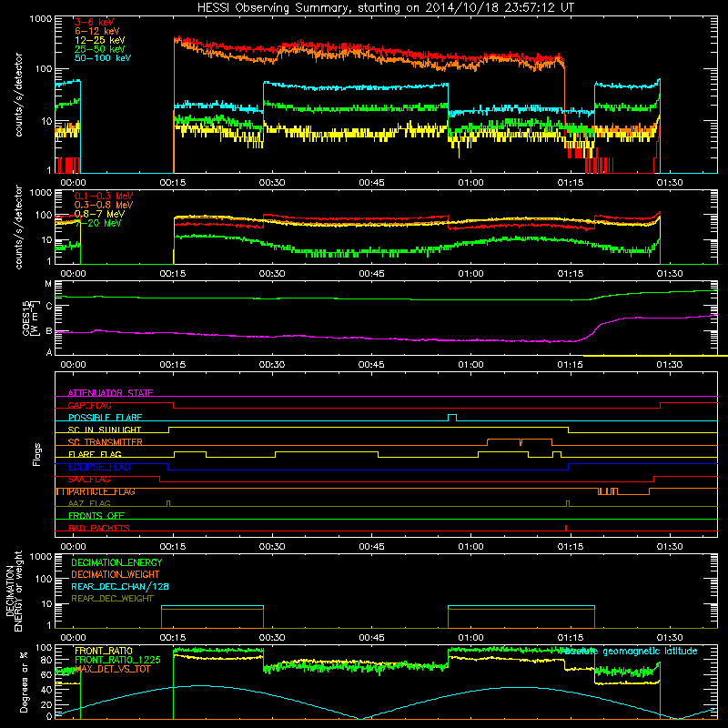Click the FRONTS_OFF label
This screenshot has height=728, width=728.
pos(96,516)
